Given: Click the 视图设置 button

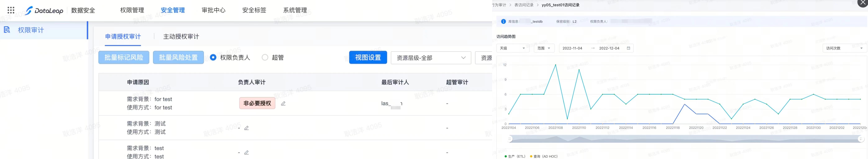Looking at the screenshot, I should click(x=368, y=58).
